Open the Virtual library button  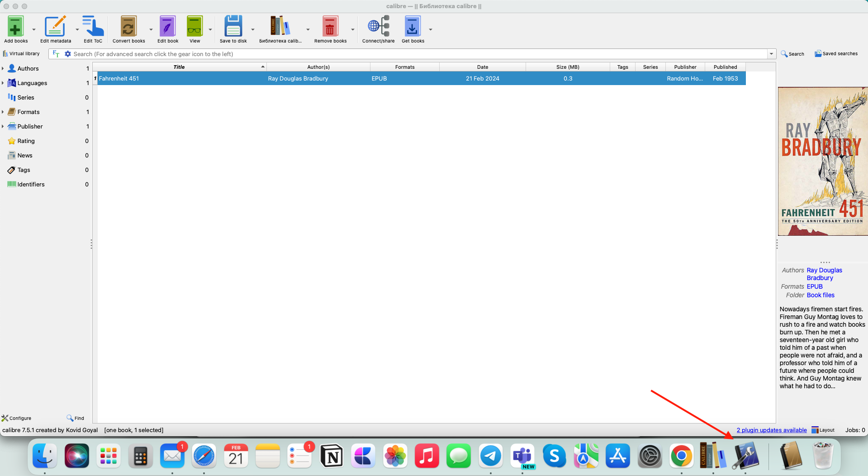tap(21, 53)
